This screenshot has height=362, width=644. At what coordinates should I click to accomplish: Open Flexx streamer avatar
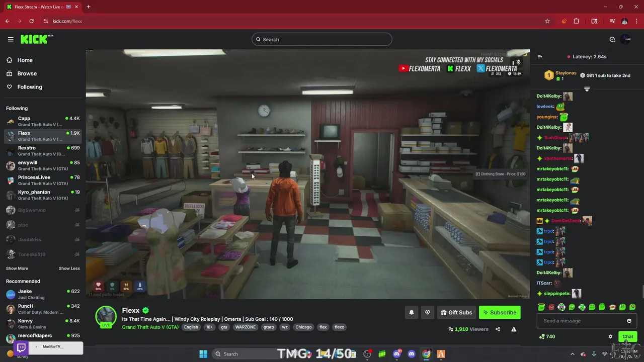pos(106,317)
